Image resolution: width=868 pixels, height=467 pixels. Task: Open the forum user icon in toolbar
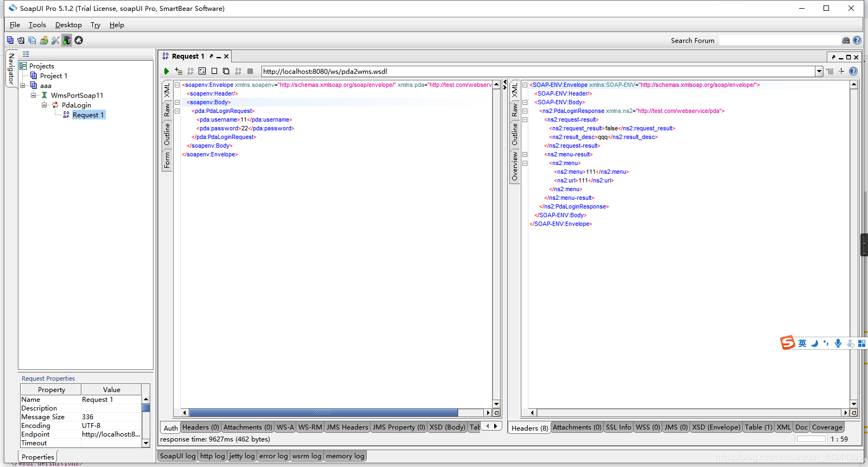coord(44,40)
